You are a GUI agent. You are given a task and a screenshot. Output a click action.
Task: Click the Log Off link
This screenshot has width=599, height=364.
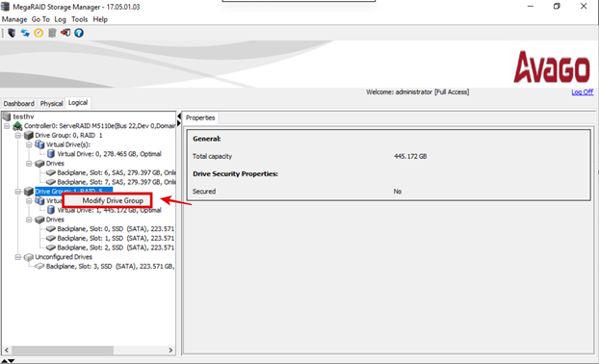tap(583, 92)
